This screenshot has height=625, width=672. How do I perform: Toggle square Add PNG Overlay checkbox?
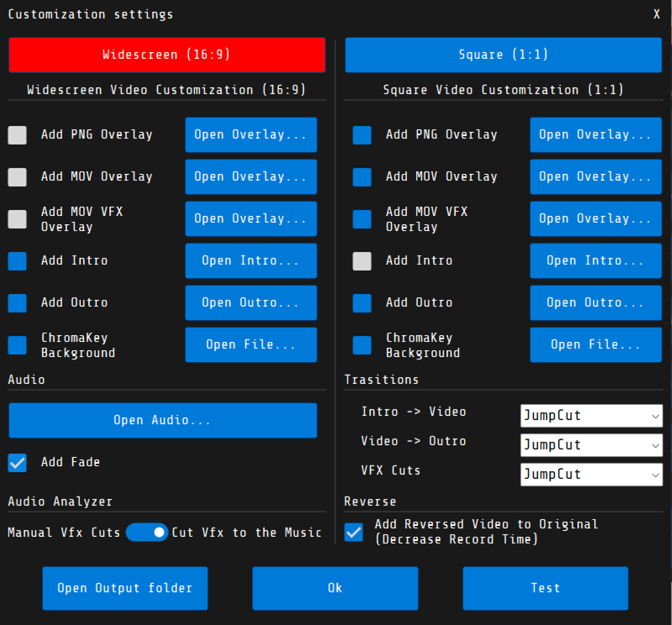362,135
